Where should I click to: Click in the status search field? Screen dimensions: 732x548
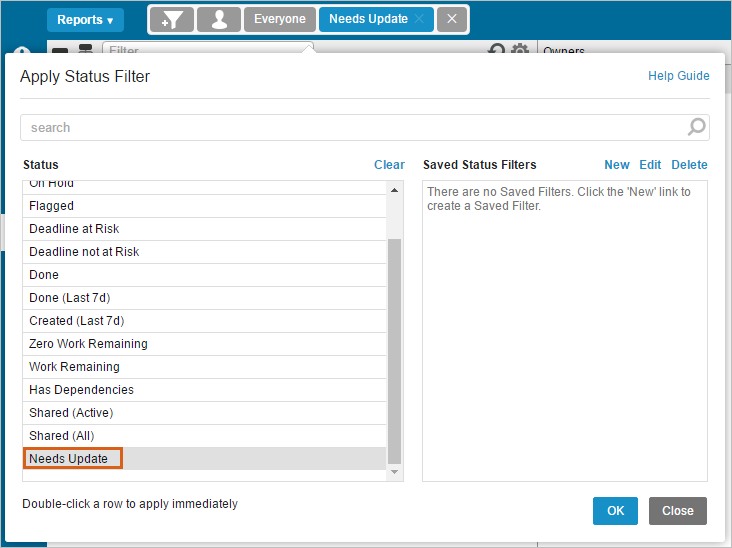pos(350,127)
